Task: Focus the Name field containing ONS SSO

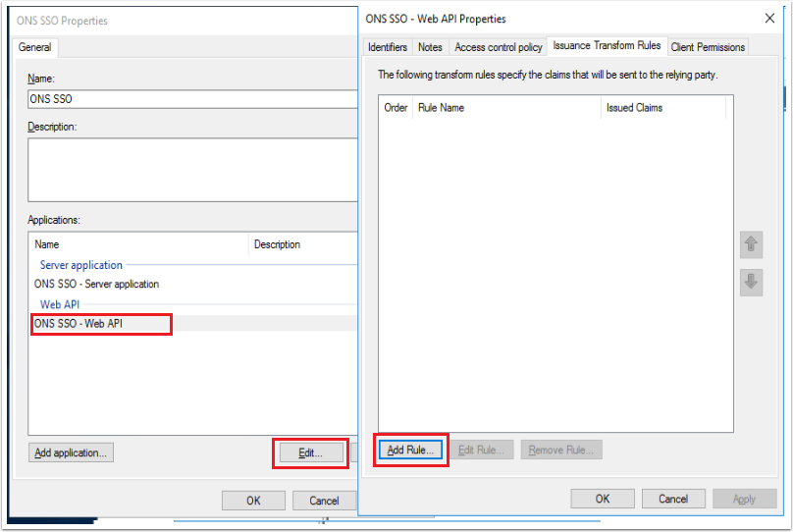Action: click(x=192, y=99)
